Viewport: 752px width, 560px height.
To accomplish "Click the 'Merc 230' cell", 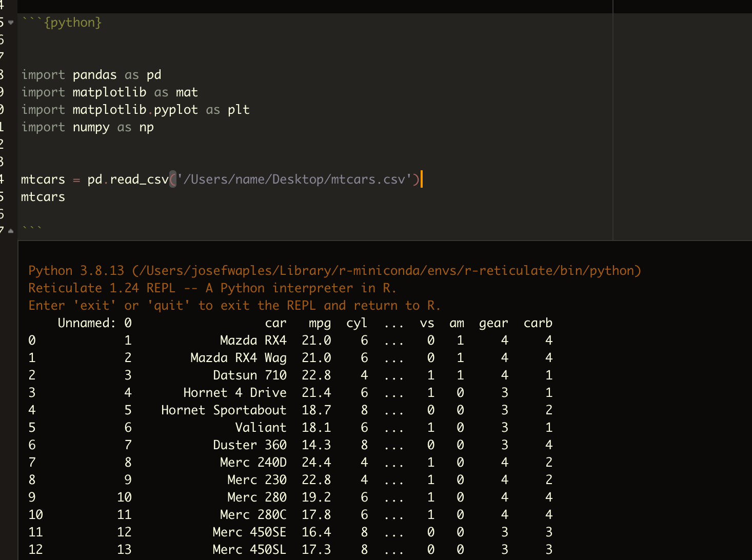I will pyautogui.click(x=257, y=480).
